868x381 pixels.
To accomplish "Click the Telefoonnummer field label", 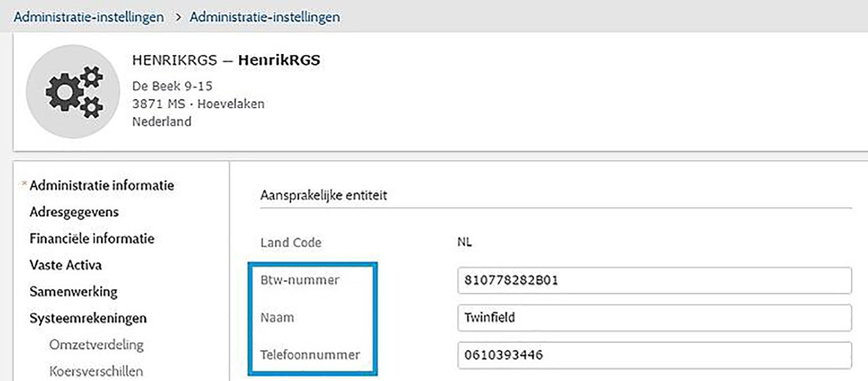I will point(310,355).
